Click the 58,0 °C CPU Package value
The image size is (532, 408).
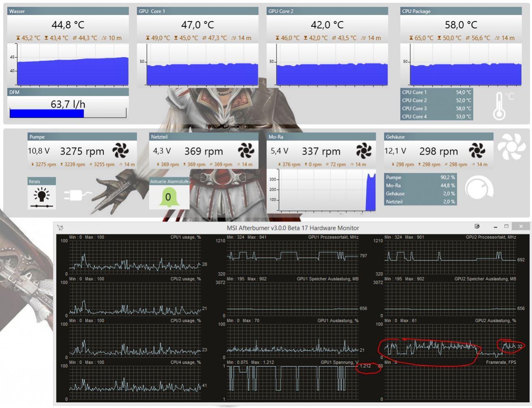[x=461, y=25]
